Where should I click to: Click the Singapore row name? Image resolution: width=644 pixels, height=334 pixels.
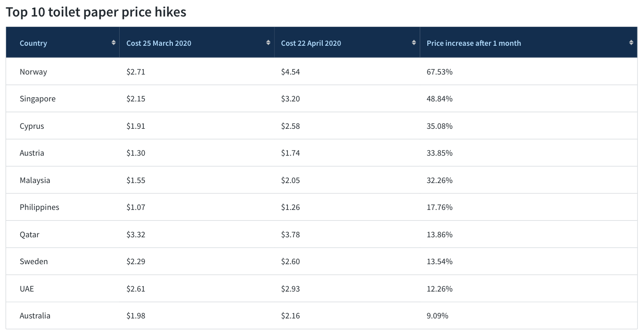(x=38, y=99)
